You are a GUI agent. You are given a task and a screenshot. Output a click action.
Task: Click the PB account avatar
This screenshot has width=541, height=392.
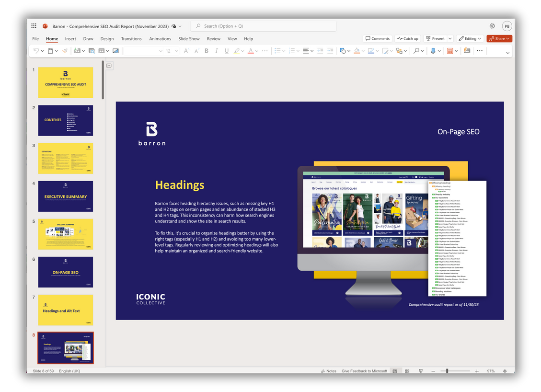[507, 26]
